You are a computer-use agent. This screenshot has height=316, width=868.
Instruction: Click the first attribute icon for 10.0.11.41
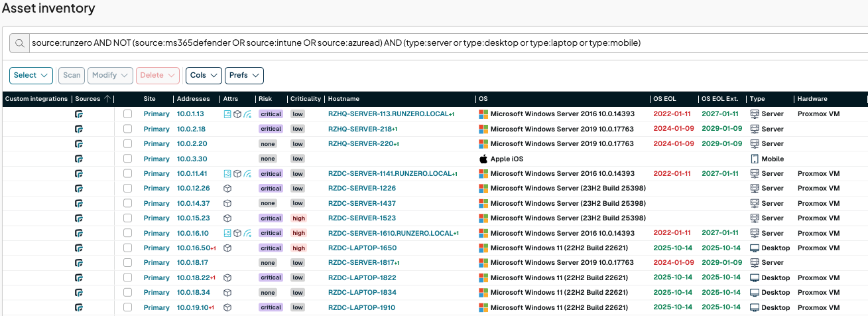(227, 173)
